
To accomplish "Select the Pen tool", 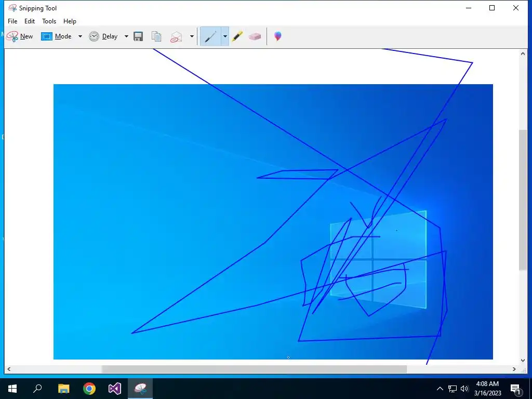I will (210, 36).
